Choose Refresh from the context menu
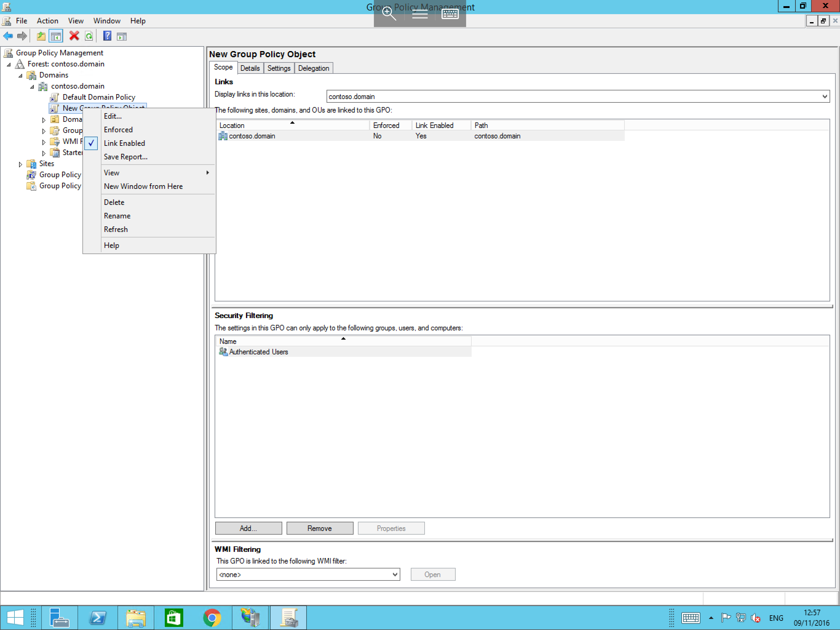Image resolution: width=840 pixels, height=630 pixels. [x=149, y=229]
